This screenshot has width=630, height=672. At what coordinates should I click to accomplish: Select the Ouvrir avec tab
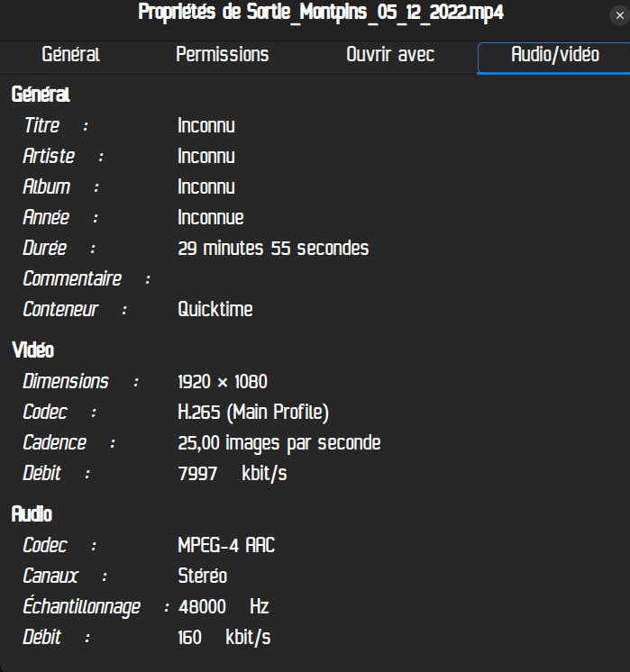390,55
